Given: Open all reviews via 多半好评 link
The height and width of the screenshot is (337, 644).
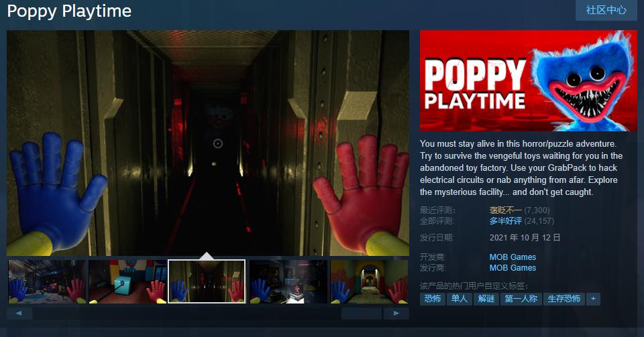Looking at the screenshot, I should pyautogui.click(x=506, y=221).
